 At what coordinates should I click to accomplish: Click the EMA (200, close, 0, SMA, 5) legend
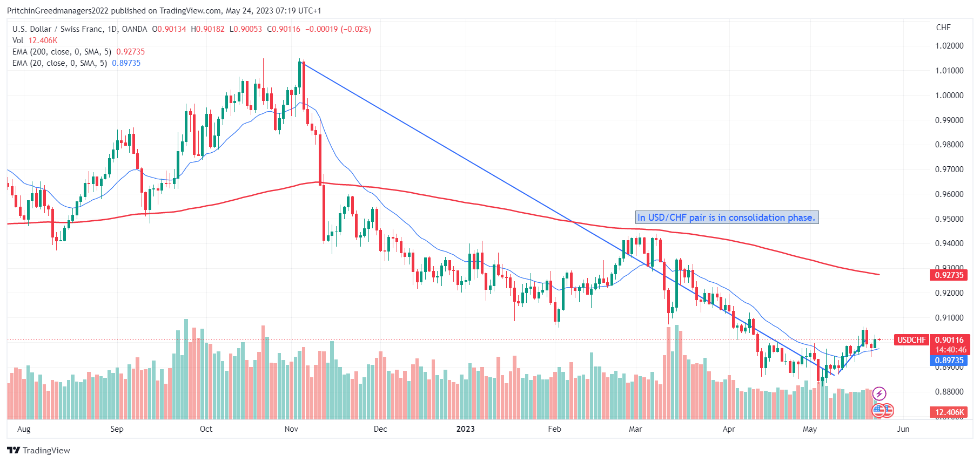(x=79, y=52)
